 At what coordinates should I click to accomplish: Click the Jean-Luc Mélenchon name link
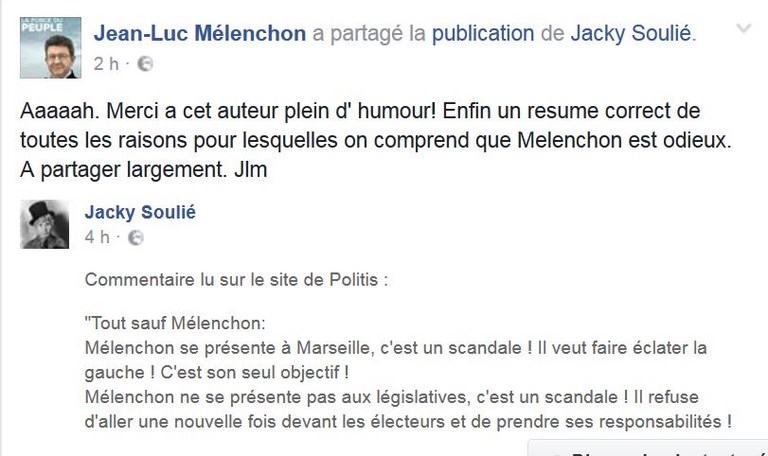pos(200,33)
